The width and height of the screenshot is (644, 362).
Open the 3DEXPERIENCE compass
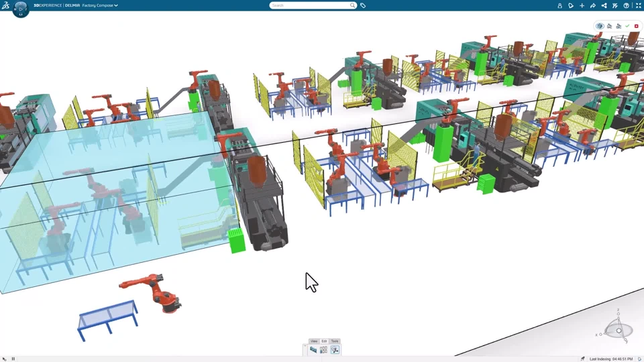(x=21, y=8)
